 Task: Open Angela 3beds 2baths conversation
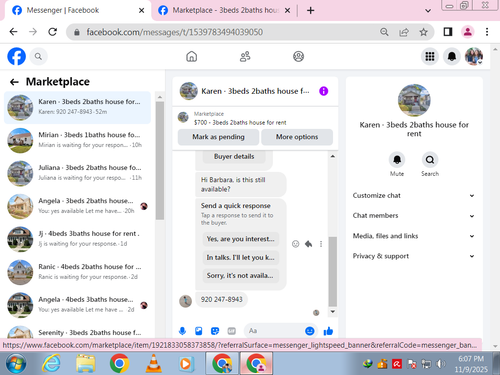tap(77, 206)
